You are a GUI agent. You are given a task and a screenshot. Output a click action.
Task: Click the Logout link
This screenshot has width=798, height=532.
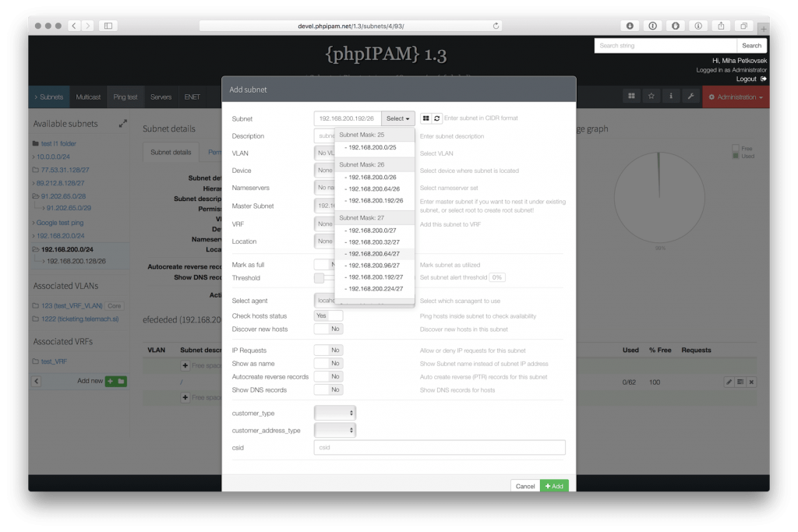(x=746, y=79)
